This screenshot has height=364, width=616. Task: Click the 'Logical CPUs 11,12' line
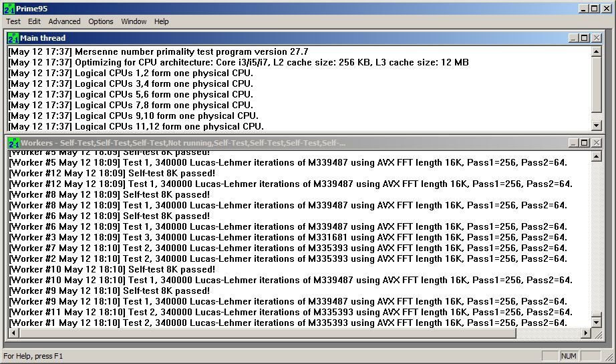[136, 126]
